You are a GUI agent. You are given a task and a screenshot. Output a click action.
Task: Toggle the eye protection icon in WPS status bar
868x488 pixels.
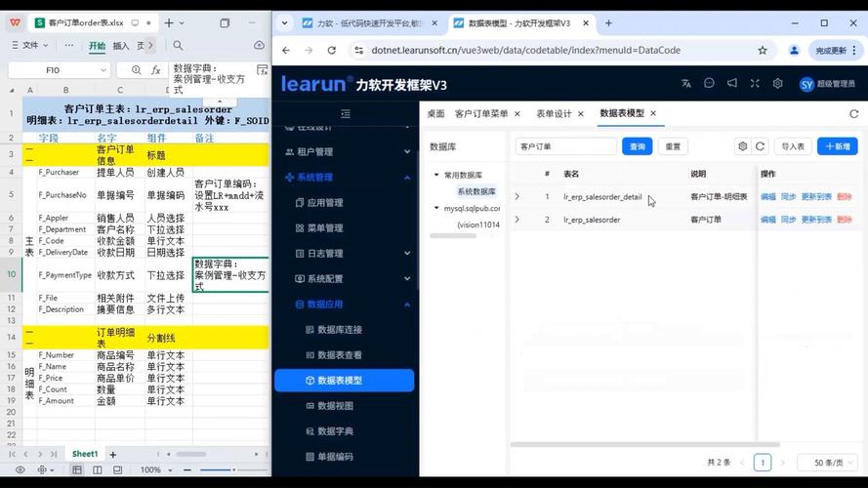point(20,469)
